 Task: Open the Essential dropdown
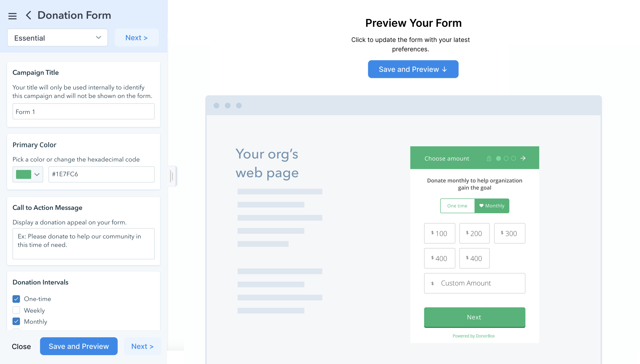(57, 38)
